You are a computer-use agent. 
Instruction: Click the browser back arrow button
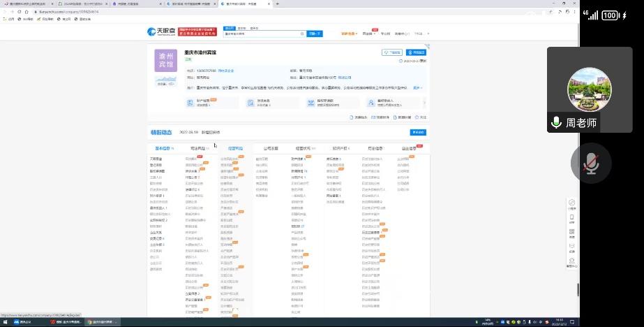[6, 11]
